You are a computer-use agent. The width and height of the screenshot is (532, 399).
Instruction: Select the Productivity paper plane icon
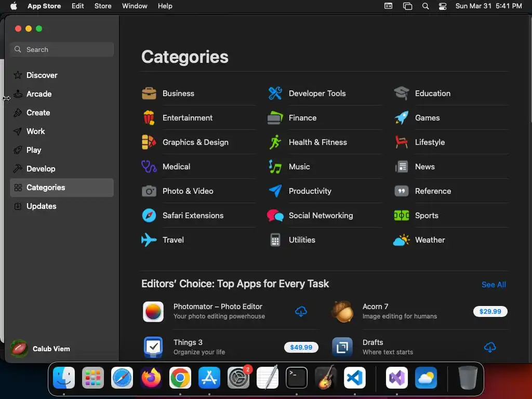275,191
